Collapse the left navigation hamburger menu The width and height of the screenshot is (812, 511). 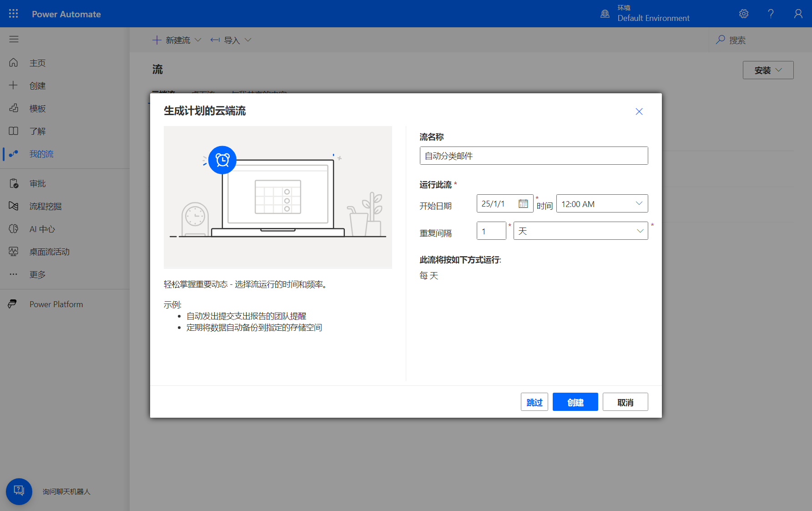tap(14, 39)
